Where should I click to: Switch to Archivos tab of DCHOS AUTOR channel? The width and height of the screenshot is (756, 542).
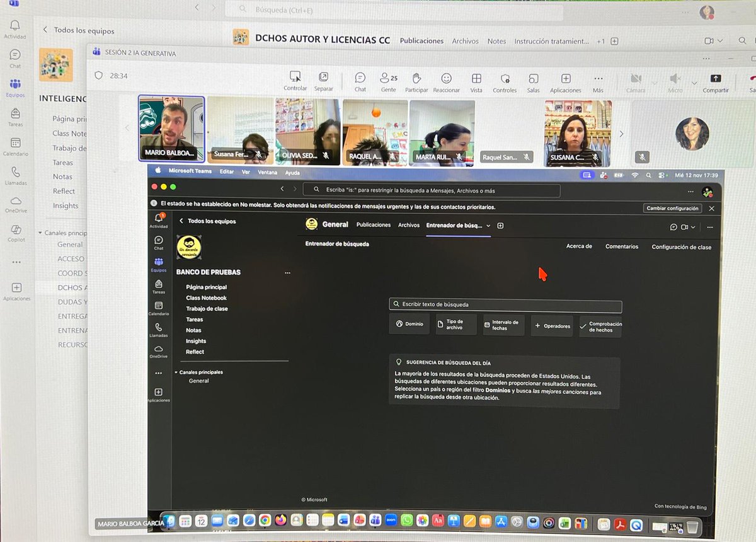tap(465, 41)
